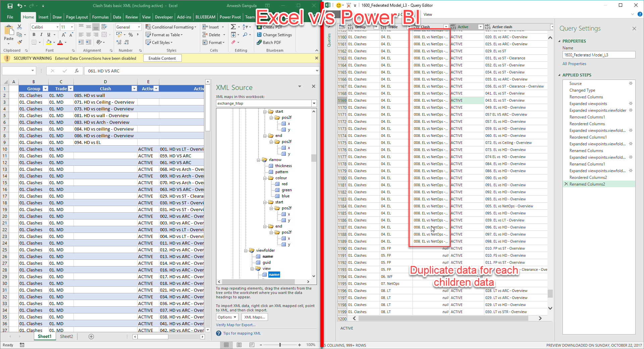Click the Enable Content button

tap(162, 58)
